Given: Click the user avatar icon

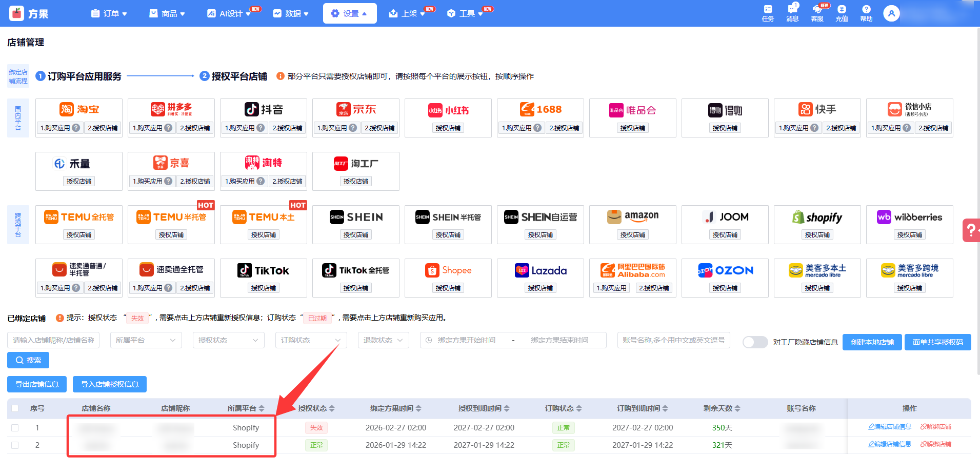Looking at the screenshot, I should [x=891, y=13].
